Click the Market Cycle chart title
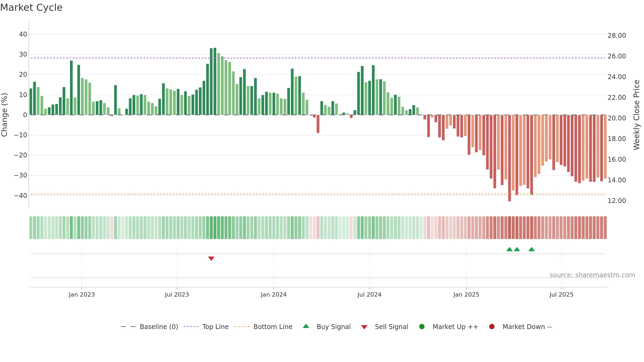Screen dimensions: 644x362 coord(31,8)
